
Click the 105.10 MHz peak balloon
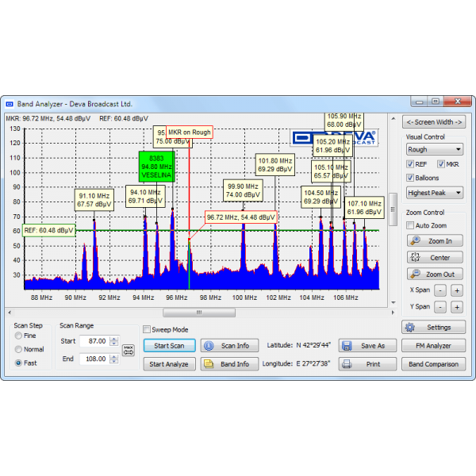point(331,171)
